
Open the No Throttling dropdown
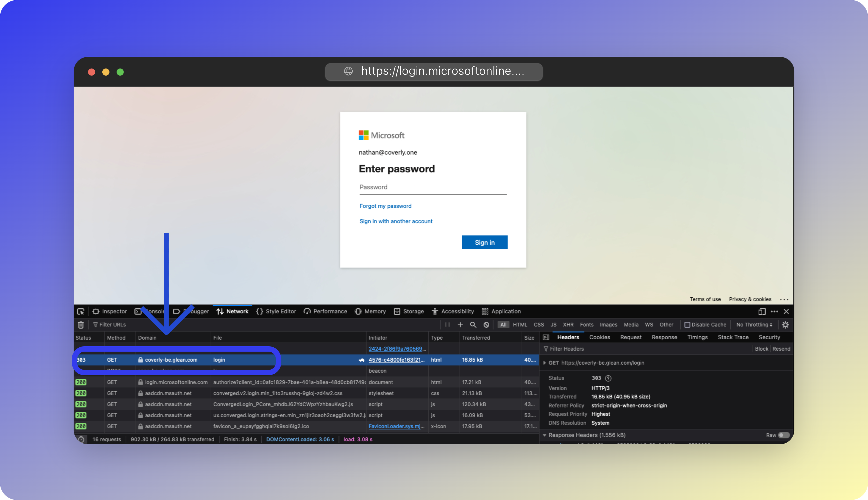tap(754, 324)
